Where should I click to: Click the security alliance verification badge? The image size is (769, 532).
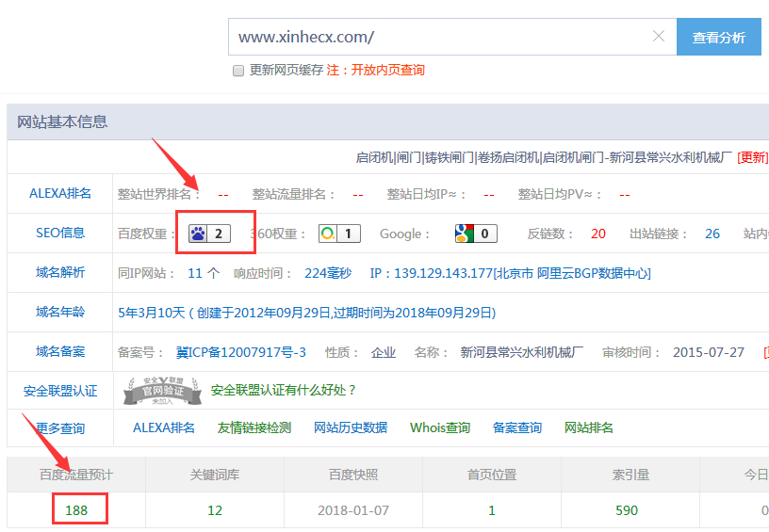[x=158, y=391]
